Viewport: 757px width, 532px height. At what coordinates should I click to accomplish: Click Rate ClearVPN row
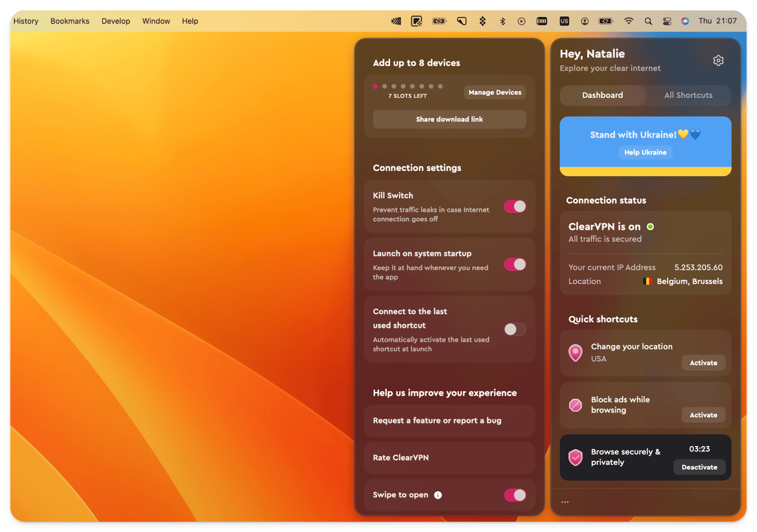pyautogui.click(x=449, y=458)
